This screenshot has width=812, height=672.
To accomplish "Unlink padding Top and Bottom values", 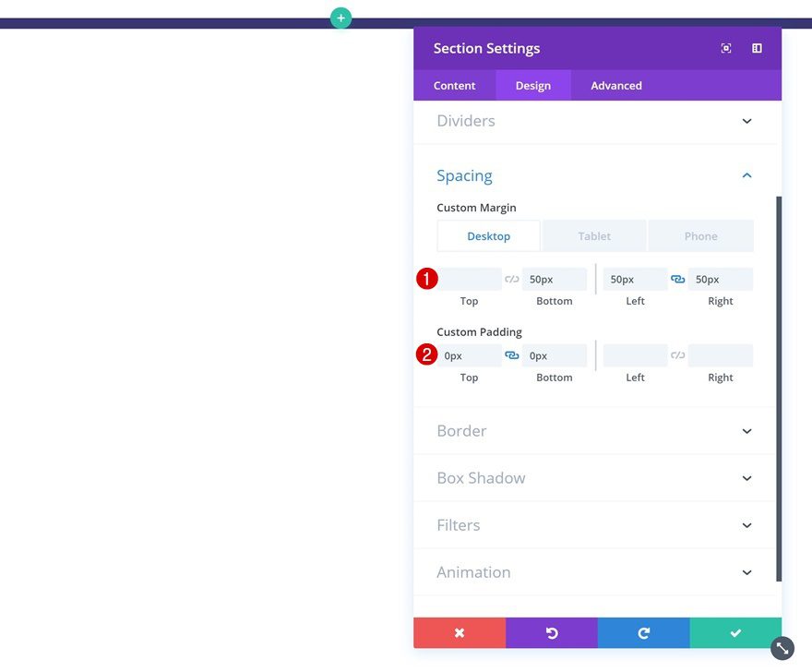I will point(511,354).
